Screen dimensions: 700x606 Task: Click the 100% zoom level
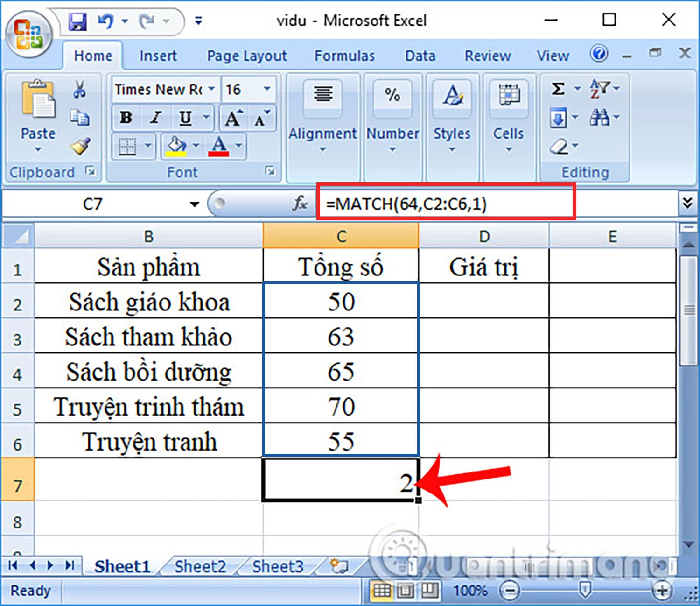point(470,591)
